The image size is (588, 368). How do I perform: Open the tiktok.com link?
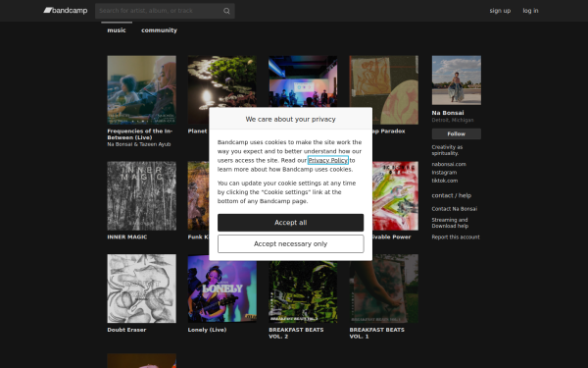click(444, 181)
